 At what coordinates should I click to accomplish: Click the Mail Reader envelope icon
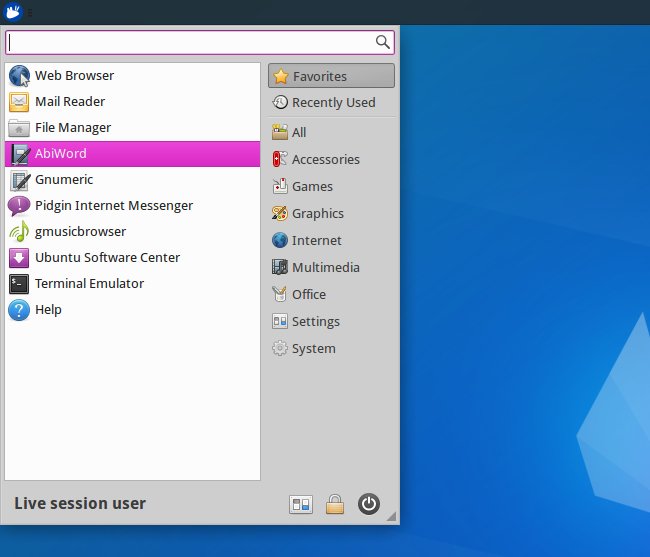[x=19, y=102]
